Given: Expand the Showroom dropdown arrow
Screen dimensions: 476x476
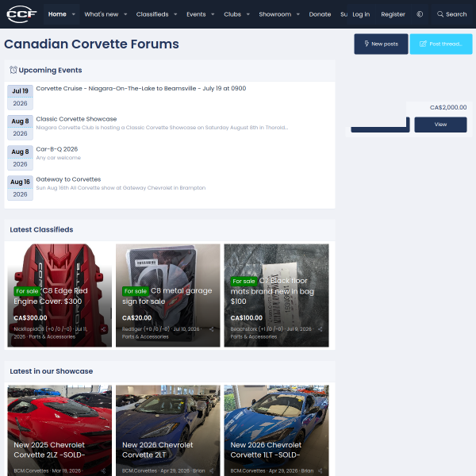Looking at the screenshot, I should [298, 14].
